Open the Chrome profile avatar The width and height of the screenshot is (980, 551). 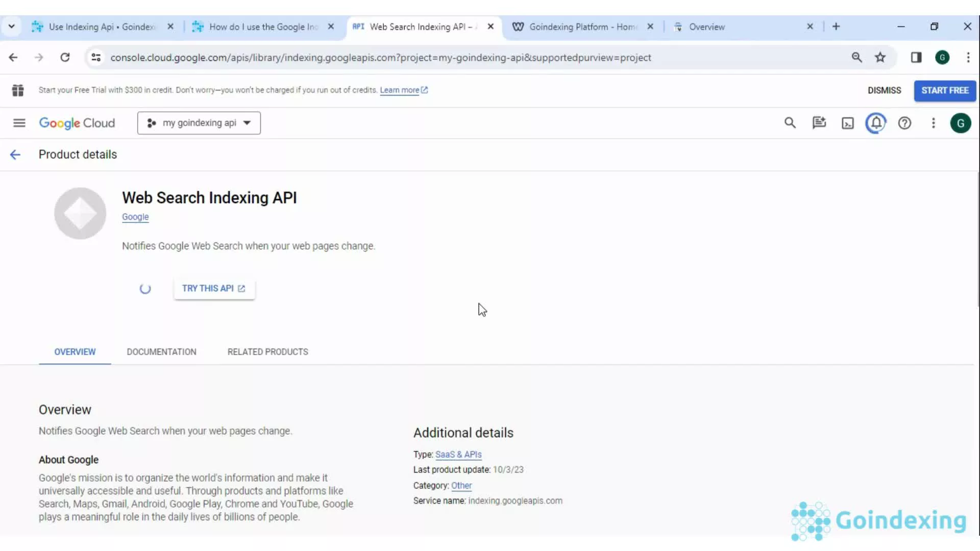coord(942,58)
